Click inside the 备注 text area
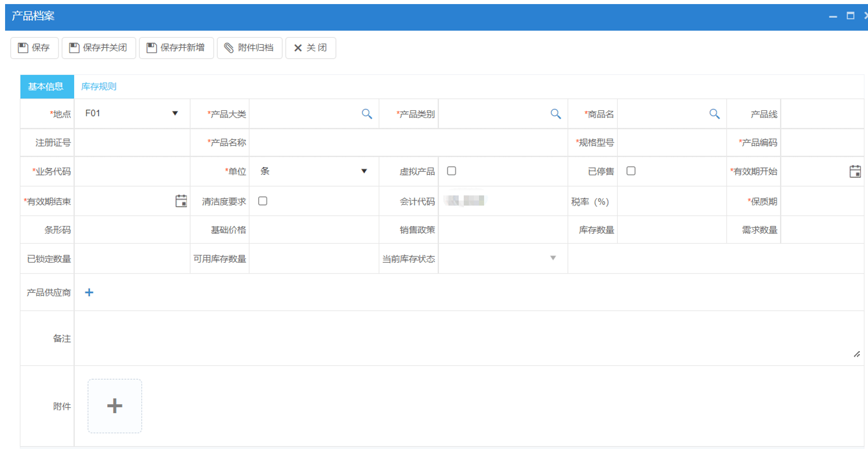Image resolution: width=868 pixels, height=458 pixels. pos(458,337)
